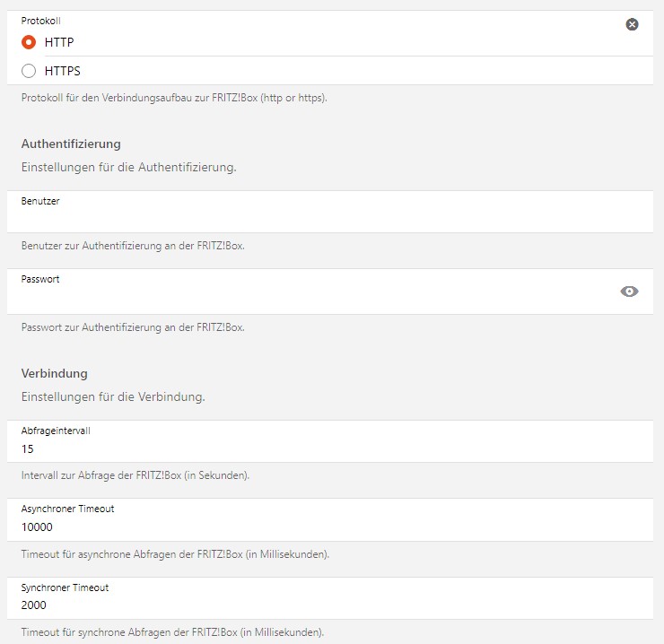
Task: Click the Verbindung section heading
Action: pyautogui.click(x=55, y=373)
